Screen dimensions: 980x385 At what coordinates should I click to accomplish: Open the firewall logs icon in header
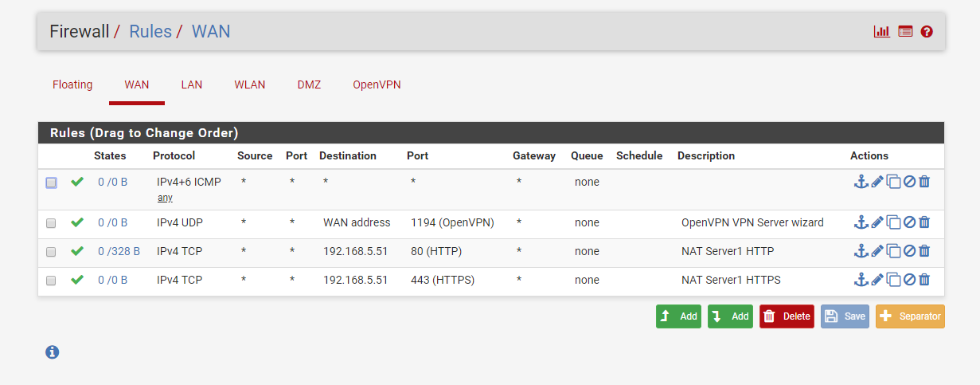pos(905,32)
